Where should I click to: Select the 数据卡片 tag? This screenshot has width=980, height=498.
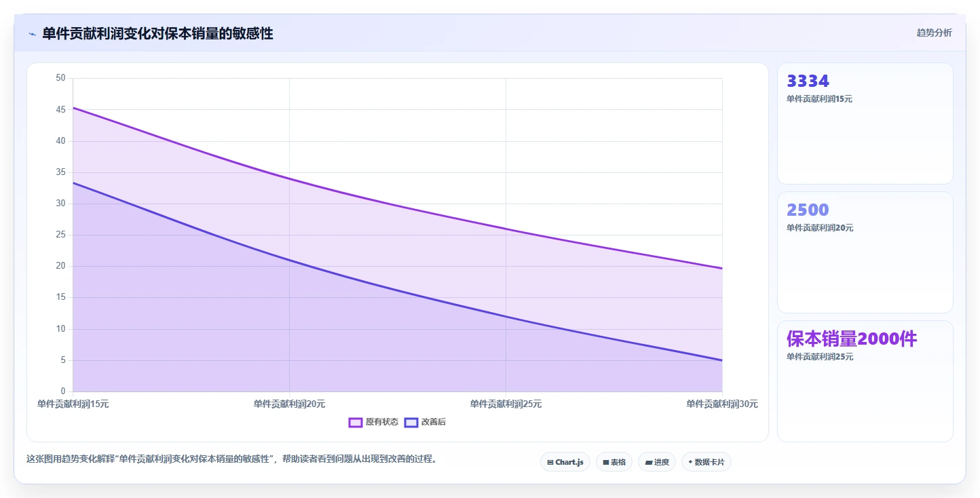706,462
